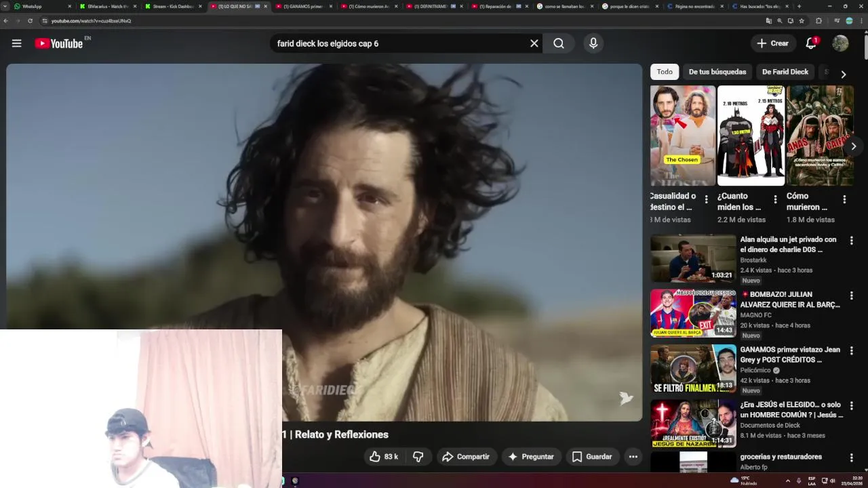This screenshot has height=488, width=868.
Task: Open options for ¿Era JESÚS el ELEGIDO video
Action: click(x=851, y=406)
